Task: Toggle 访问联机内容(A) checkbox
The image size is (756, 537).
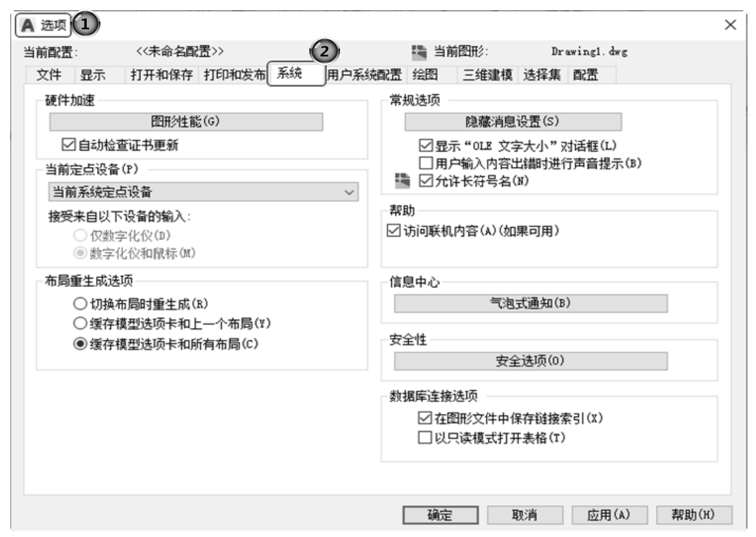Action: [x=394, y=231]
